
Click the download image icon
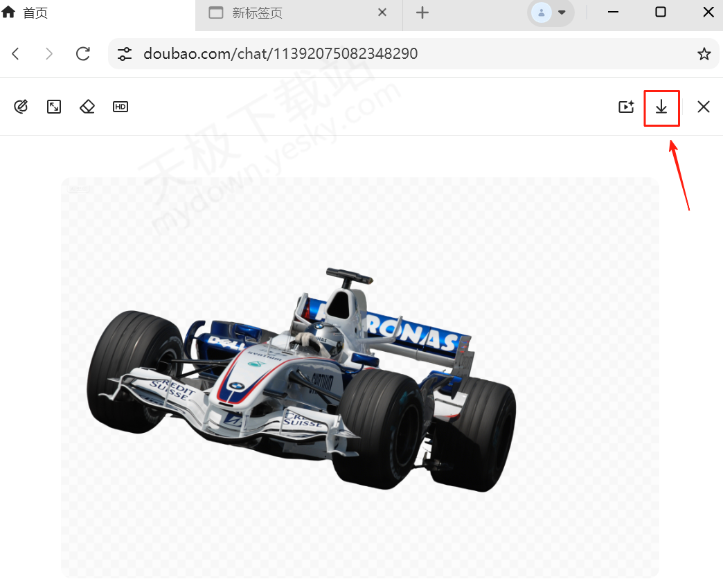tap(661, 107)
